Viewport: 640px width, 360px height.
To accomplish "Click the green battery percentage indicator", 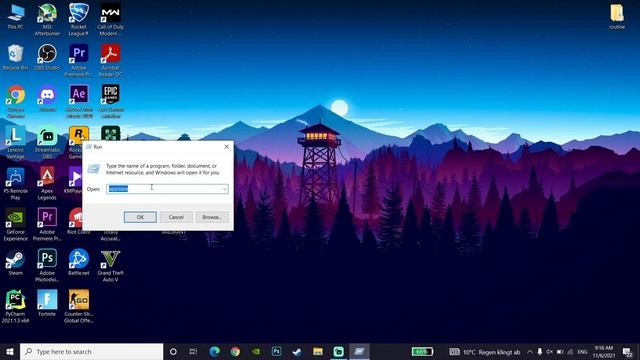I will tap(422, 351).
